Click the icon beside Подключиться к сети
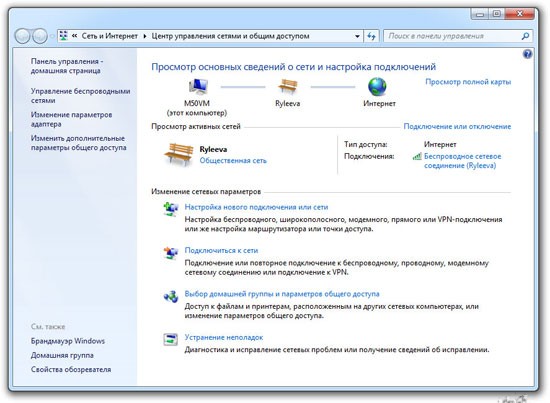This screenshot has width=550, height=403. tap(171, 253)
